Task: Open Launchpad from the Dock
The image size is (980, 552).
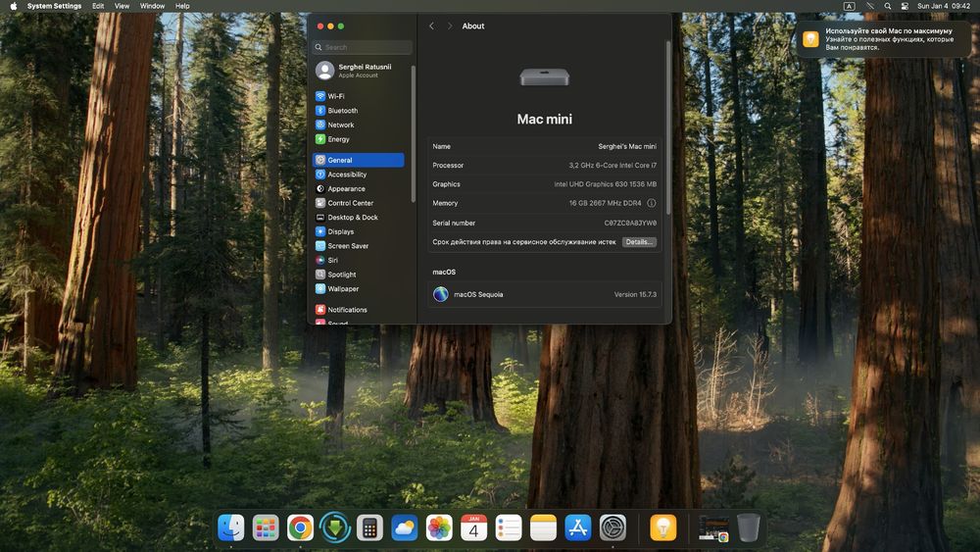Action: coord(266,527)
